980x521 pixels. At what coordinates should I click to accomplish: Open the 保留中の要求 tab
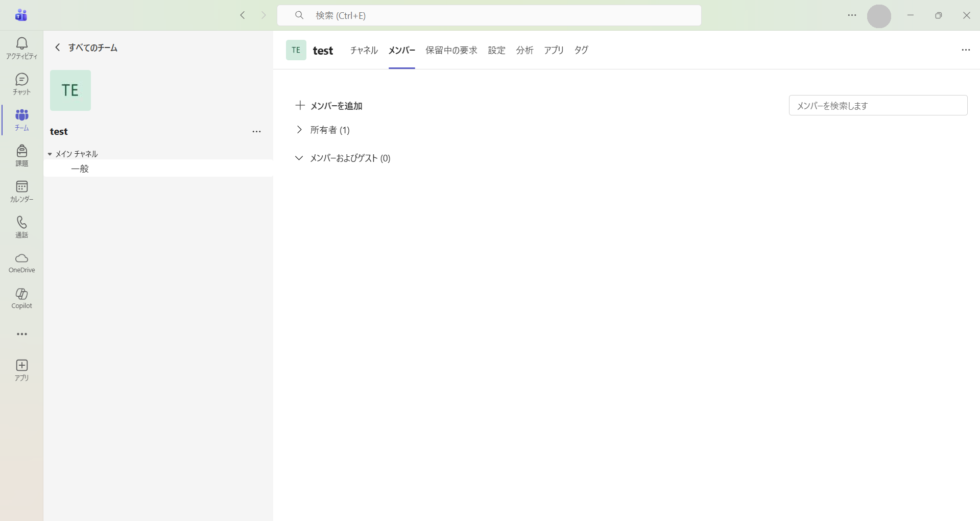pos(451,50)
